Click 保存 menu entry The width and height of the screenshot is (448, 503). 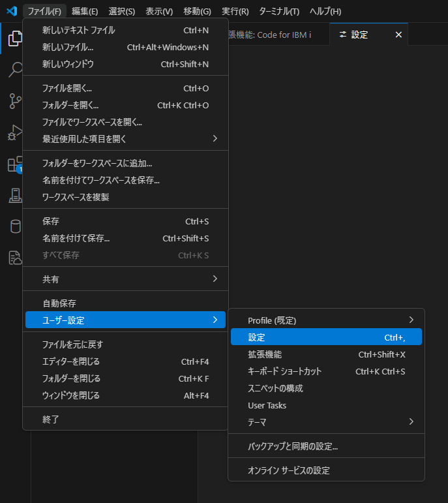tap(125, 221)
